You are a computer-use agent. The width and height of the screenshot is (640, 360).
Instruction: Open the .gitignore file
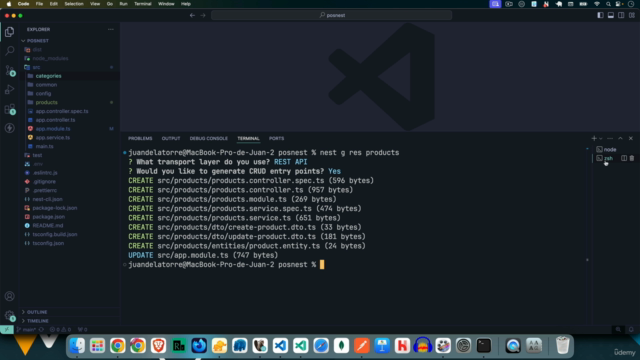[44, 182]
